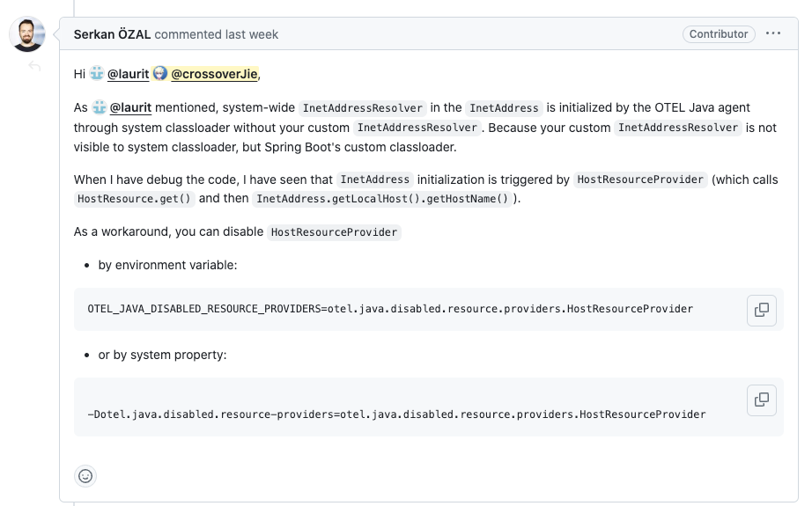This screenshot has width=812, height=506.
Task: Click the small avatar before @laurit in the greeting
Action: (97, 74)
